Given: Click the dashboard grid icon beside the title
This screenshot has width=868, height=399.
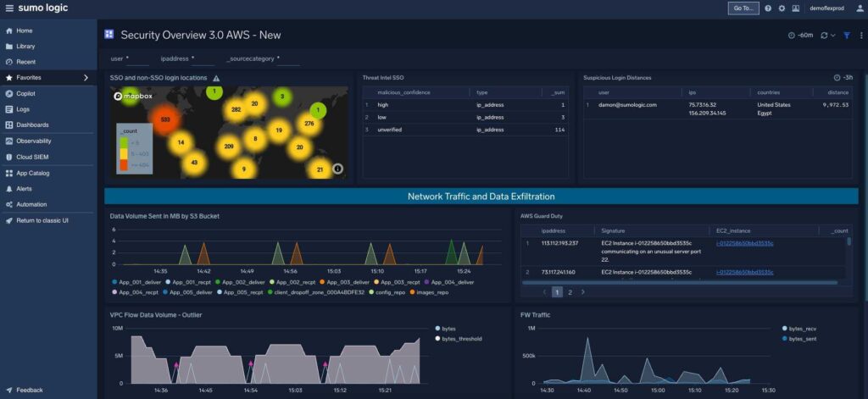Looking at the screenshot, I should click(x=109, y=35).
